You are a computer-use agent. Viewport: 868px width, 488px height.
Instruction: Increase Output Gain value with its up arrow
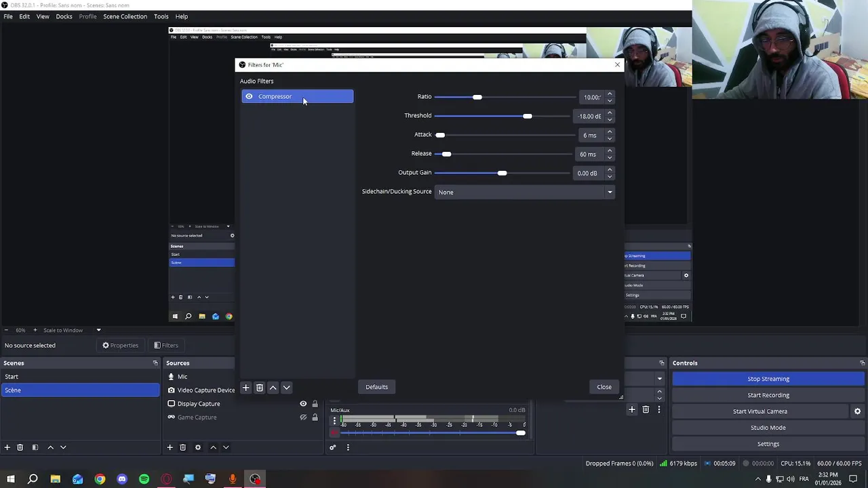point(610,169)
